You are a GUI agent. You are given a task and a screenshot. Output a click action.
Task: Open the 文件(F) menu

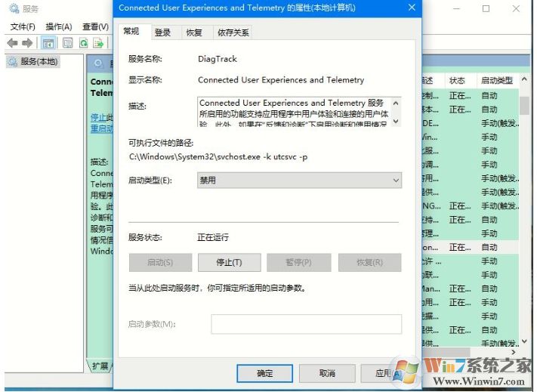point(23,26)
